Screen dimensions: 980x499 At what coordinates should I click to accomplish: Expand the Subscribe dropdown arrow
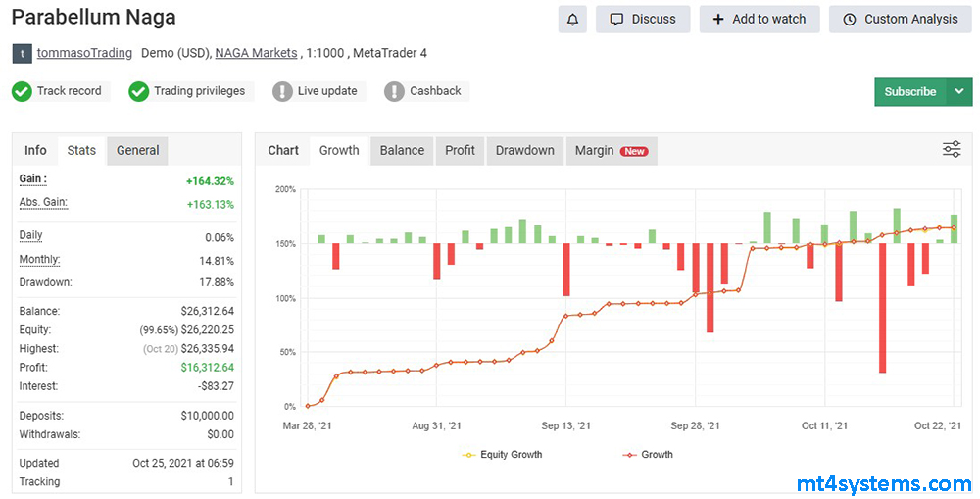pyautogui.click(x=958, y=91)
